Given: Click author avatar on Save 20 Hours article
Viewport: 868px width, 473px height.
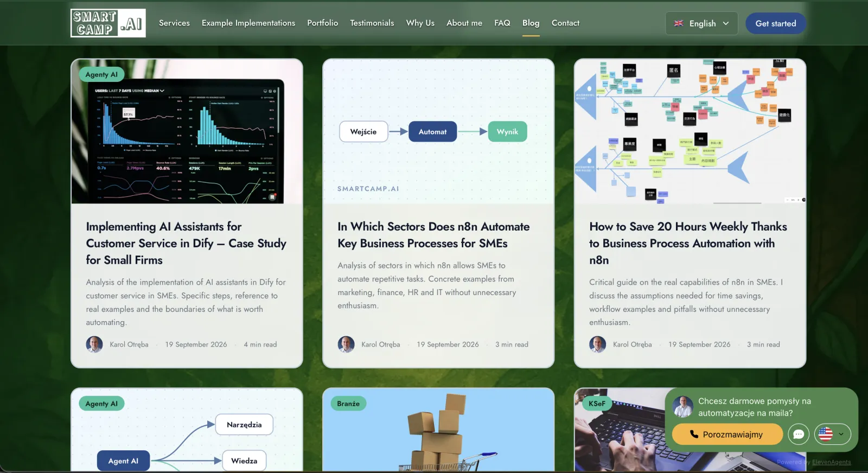Looking at the screenshot, I should 598,344.
